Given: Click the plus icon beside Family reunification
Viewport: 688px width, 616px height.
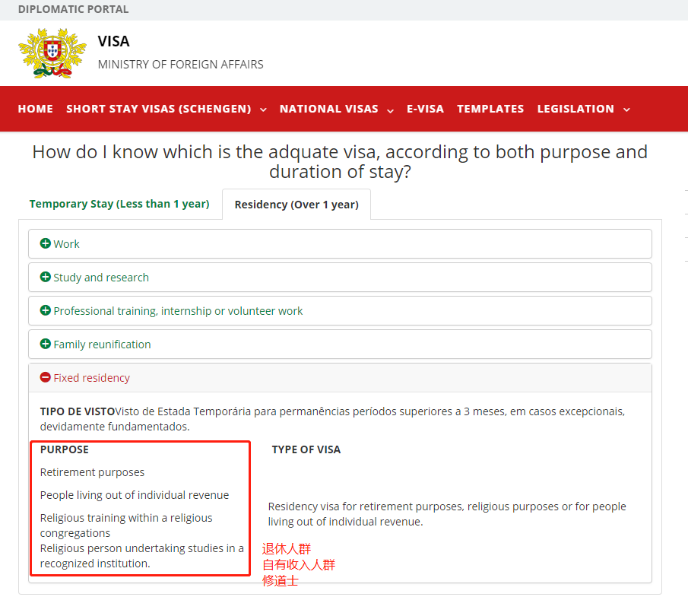Looking at the screenshot, I should point(45,344).
